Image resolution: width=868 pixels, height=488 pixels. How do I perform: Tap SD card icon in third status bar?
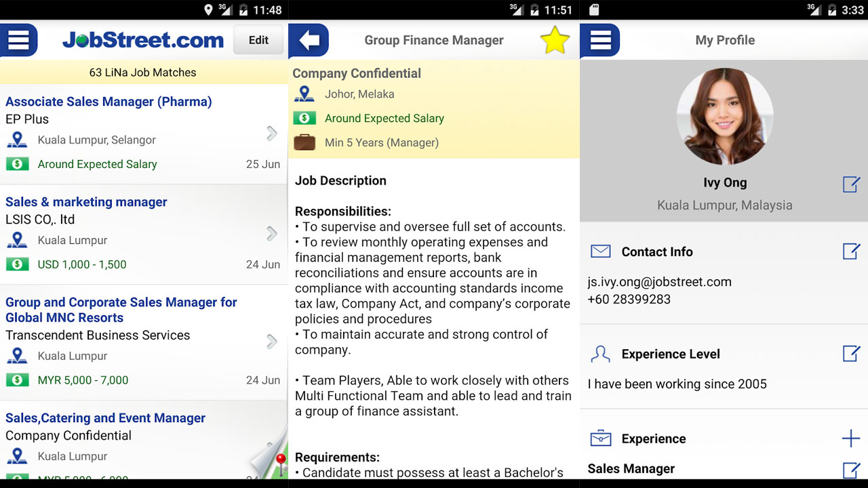595,10
